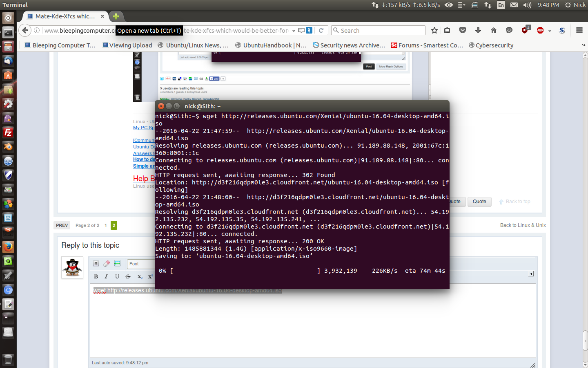Image resolution: width=588 pixels, height=368 pixels.
Task: Open URL history dropdown arrow
Action: [294, 31]
